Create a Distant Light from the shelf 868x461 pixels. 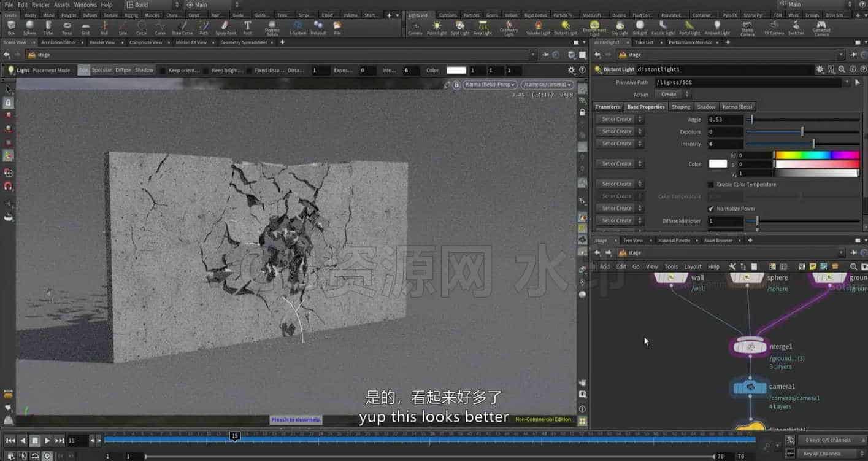tap(565, 28)
